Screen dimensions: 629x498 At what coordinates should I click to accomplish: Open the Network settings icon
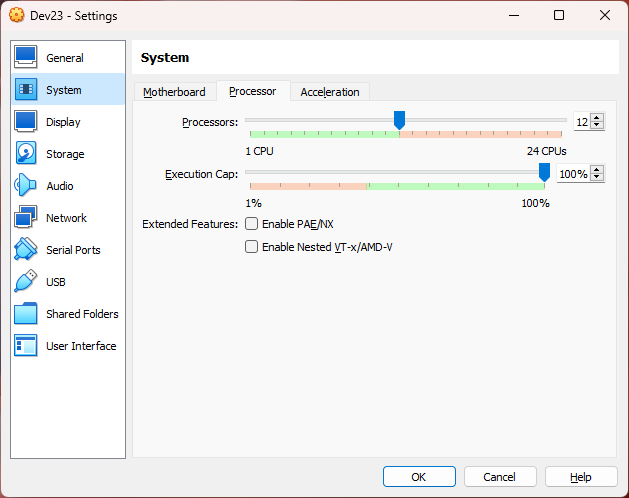26,217
